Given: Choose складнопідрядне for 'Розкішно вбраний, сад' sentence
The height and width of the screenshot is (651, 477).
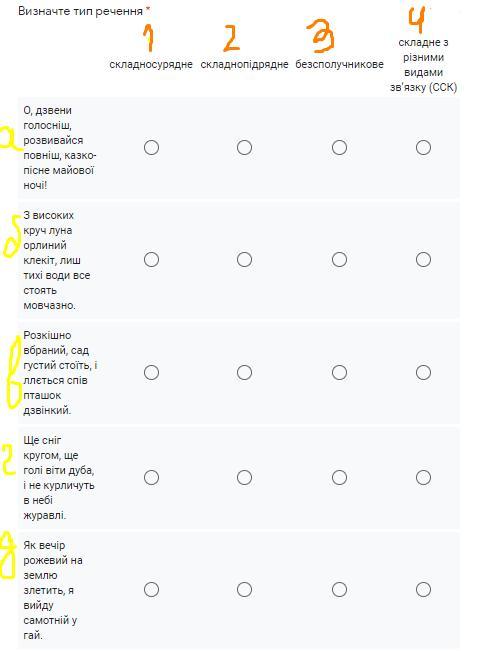Looking at the screenshot, I should coord(244,372).
